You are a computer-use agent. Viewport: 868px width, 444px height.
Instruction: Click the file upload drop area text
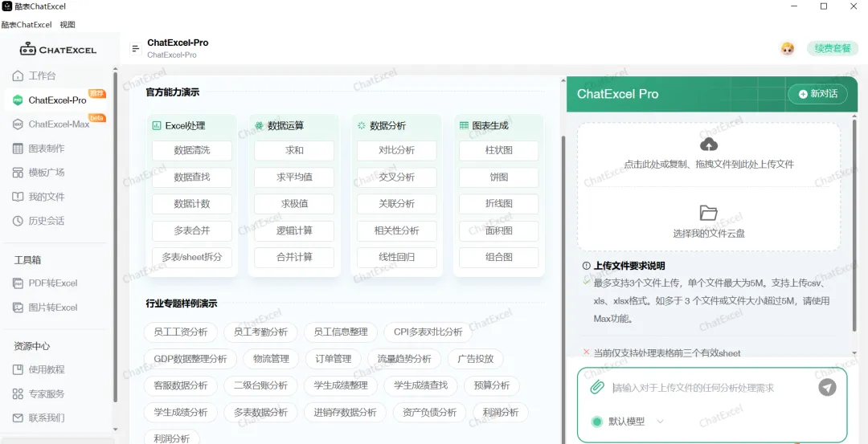click(x=709, y=165)
